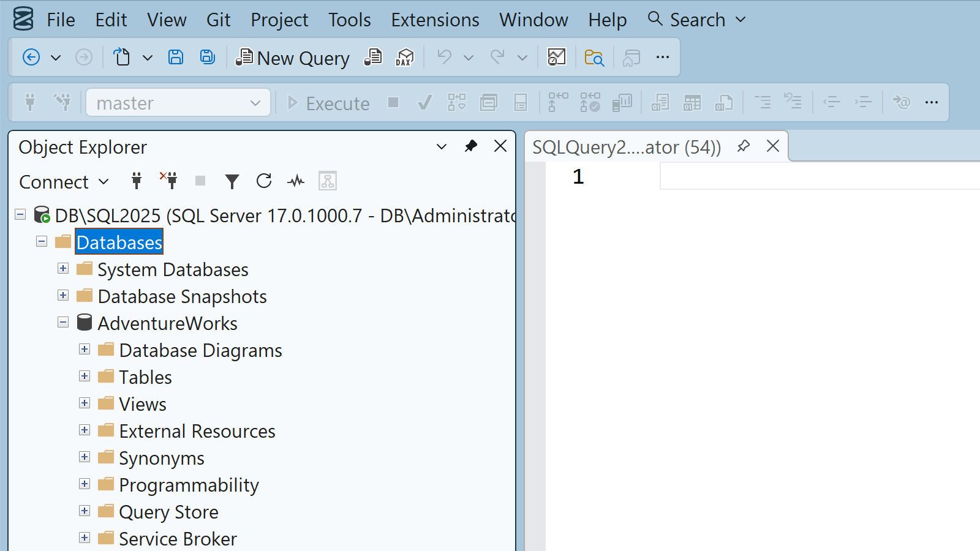Select the SQLQuery2 tab

click(627, 147)
